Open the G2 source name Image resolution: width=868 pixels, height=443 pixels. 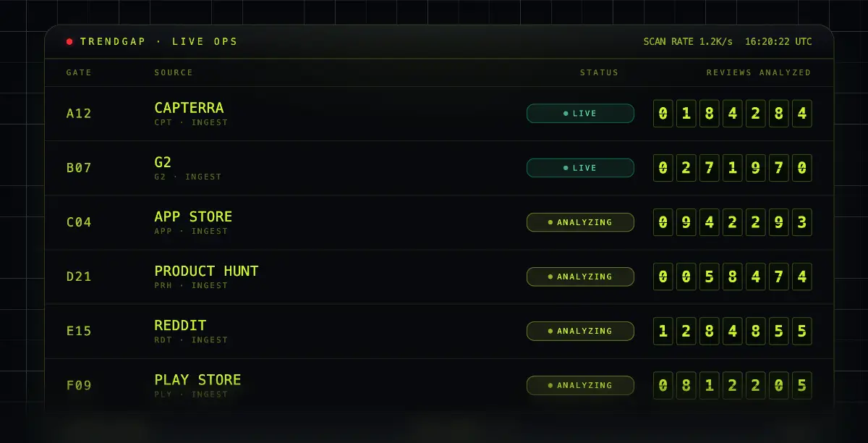(x=163, y=162)
